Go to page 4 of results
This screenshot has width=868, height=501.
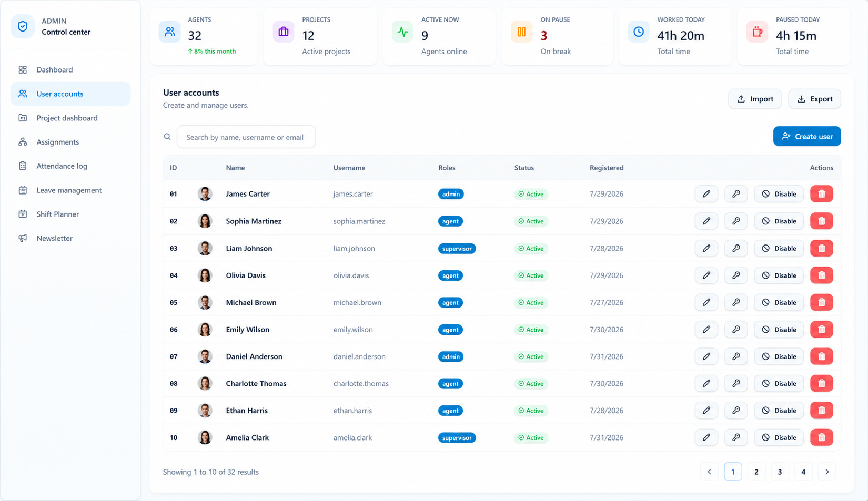tap(803, 472)
